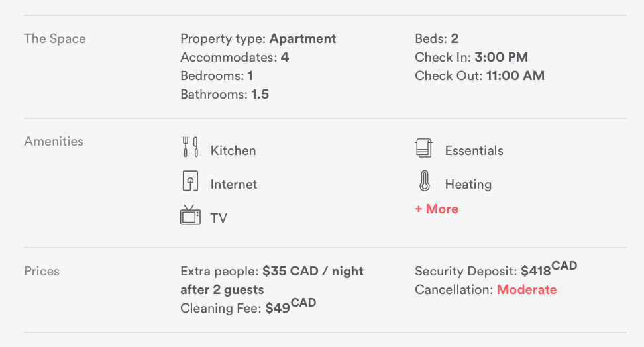
Task: Click the Kitchen fork and knife icon
Action: click(x=191, y=147)
